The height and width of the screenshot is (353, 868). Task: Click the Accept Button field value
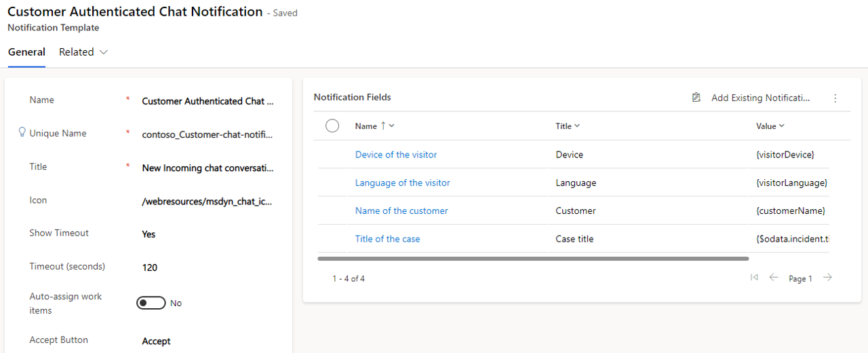(156, 341)
